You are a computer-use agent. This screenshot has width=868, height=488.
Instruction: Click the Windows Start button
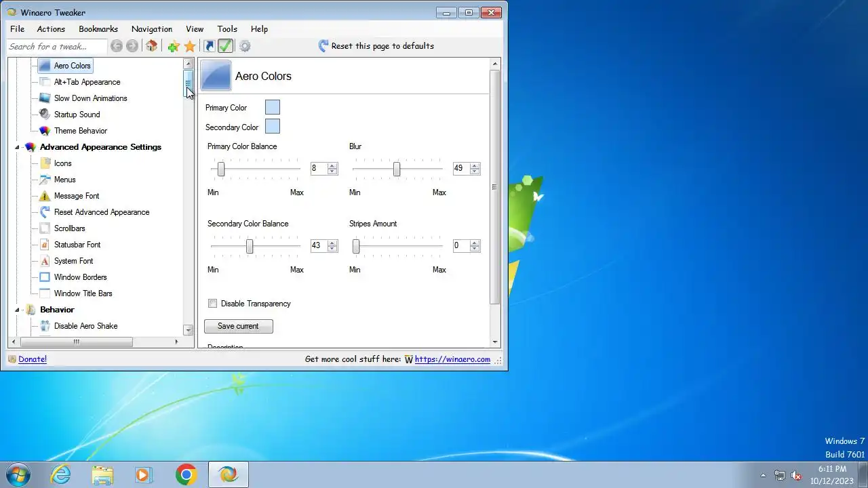point(18,474)
